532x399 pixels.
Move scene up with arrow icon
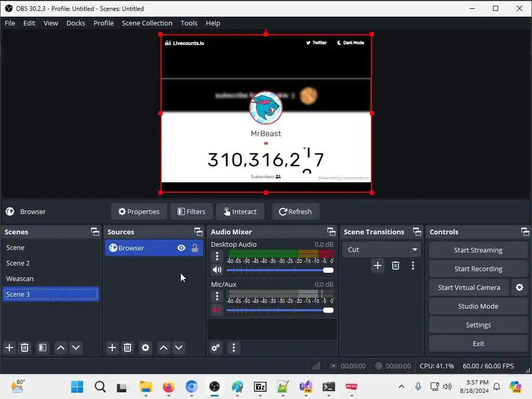tap(61, 348)
